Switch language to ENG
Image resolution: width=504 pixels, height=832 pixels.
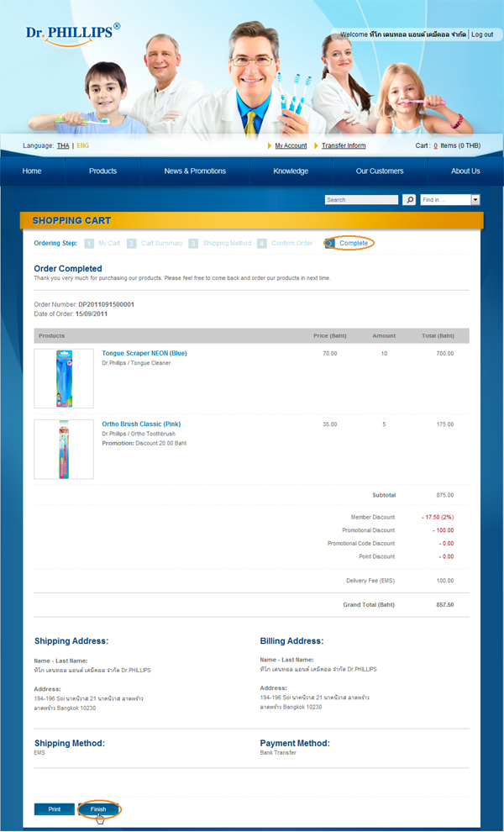coord(82,145)
